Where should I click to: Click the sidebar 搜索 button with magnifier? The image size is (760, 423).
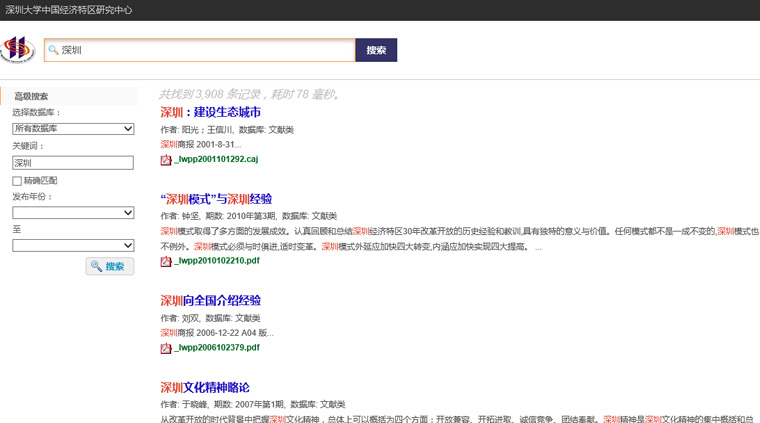(x=110, y=266)
